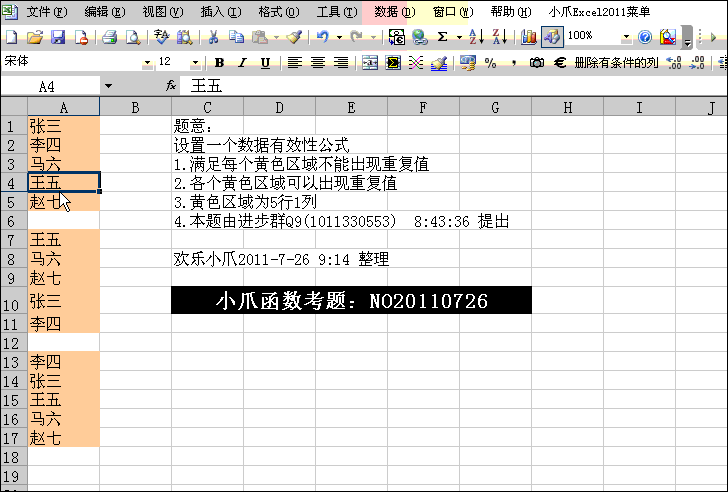728x492 pixels.
Task: Click the Cut scissors icon
Action: pos(213,37)
